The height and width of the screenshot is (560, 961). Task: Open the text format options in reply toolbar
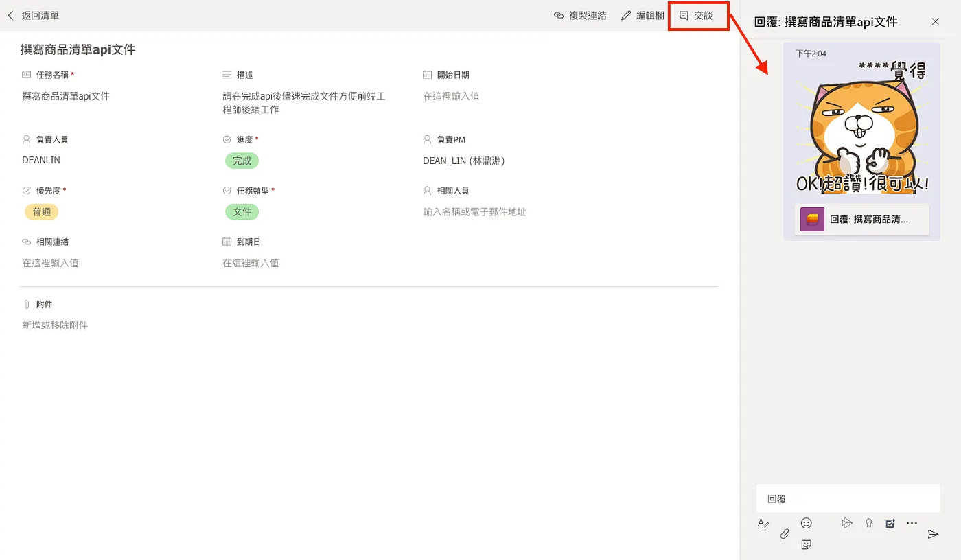pyautogui.click(x=763, y=524)
